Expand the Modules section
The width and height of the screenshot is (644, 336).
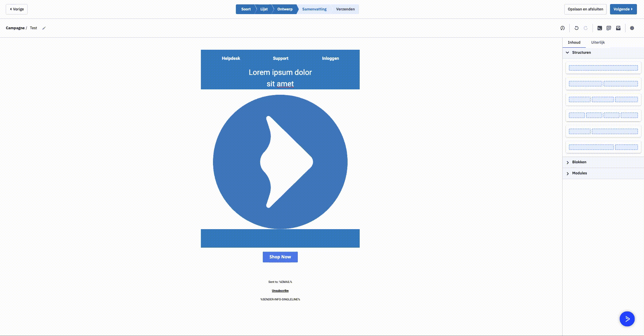pyautogui.click(x=603, y=173)
